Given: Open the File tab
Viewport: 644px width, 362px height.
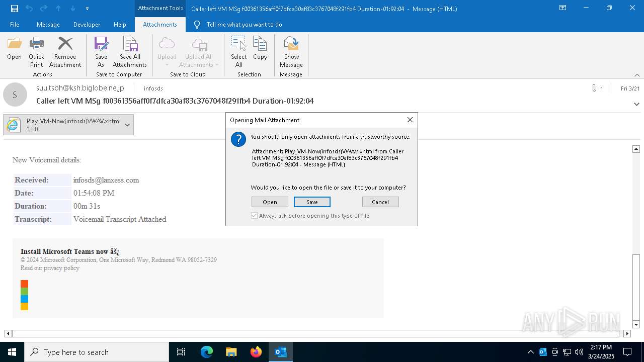Looking at the screenshot, I should (x=15, y=24).
